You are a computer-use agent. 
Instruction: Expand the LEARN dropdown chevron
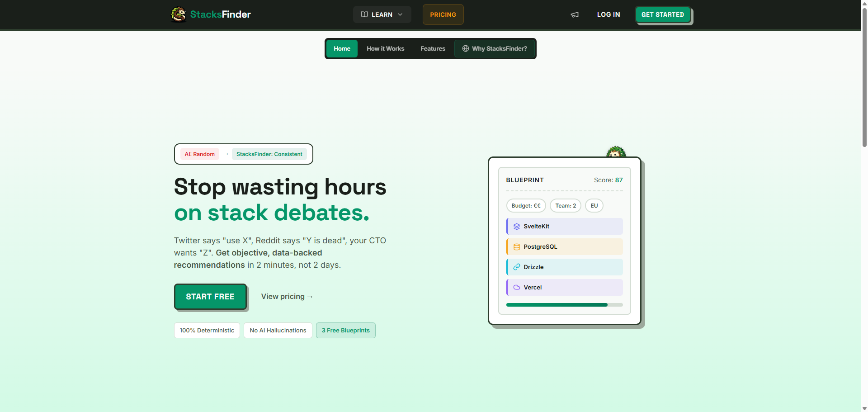tap(400, 14)
